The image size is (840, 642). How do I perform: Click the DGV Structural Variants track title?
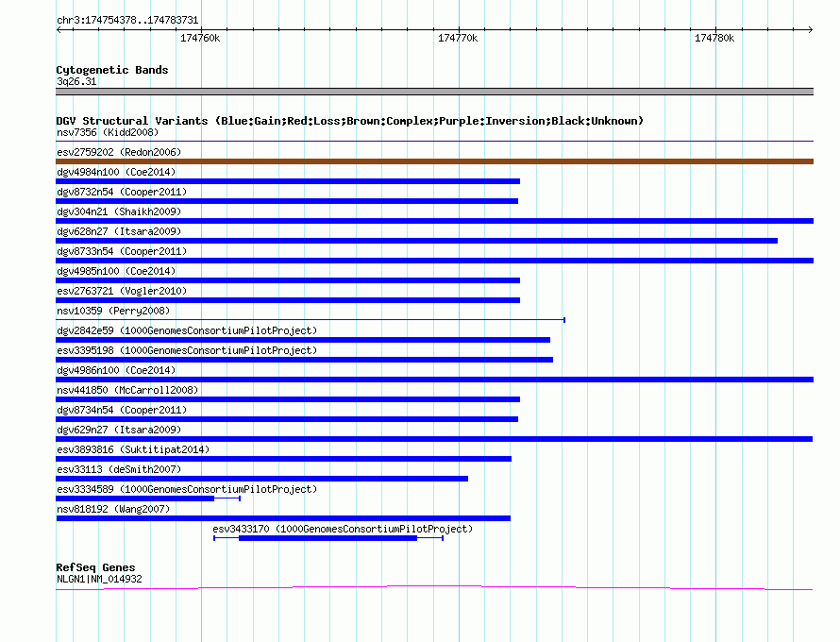coord(349,121)
